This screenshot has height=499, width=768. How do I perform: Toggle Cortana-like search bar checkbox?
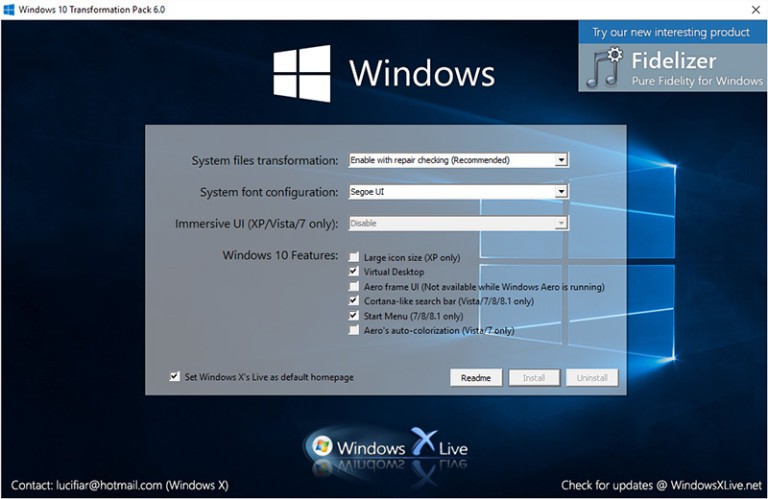coord(354,301)
